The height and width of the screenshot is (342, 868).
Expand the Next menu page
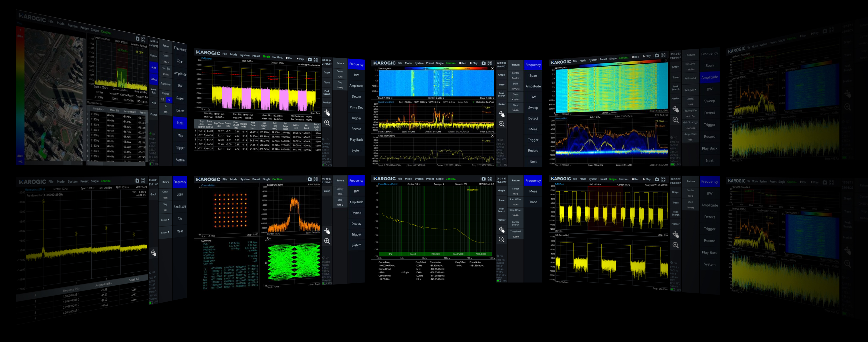tap(533, 162)
